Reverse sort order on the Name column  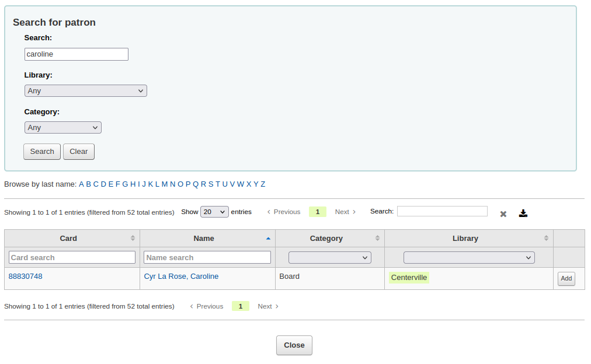tap(204, 238)
